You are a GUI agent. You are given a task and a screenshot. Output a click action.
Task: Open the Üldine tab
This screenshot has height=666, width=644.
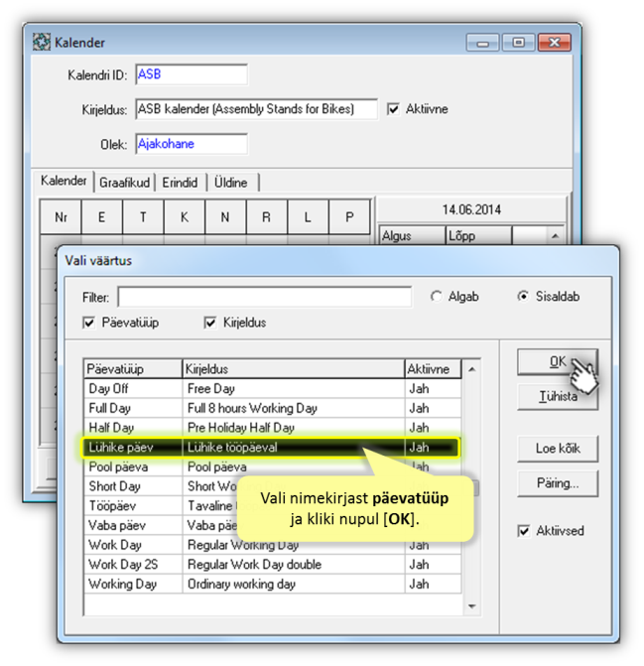tap(231, 183)
